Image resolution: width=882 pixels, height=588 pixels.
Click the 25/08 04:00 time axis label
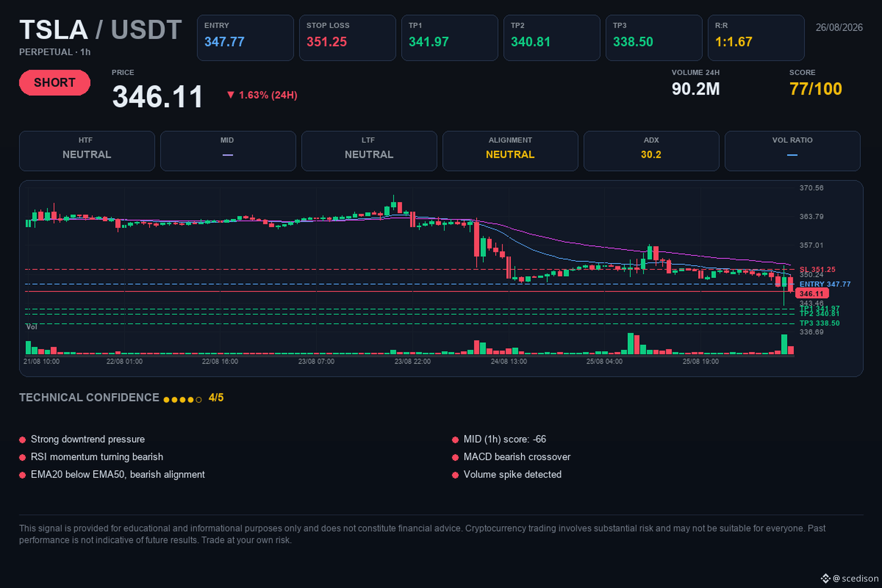pyautogui.click(x=605, y=362)
